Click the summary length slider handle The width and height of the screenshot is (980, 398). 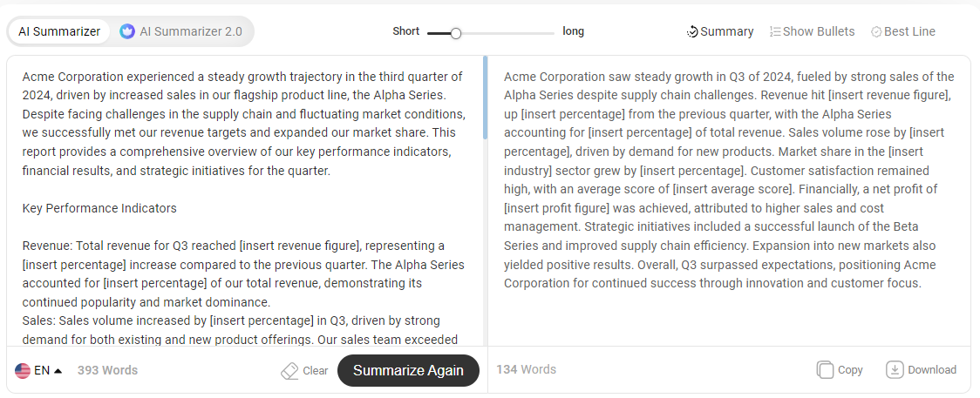456,33
